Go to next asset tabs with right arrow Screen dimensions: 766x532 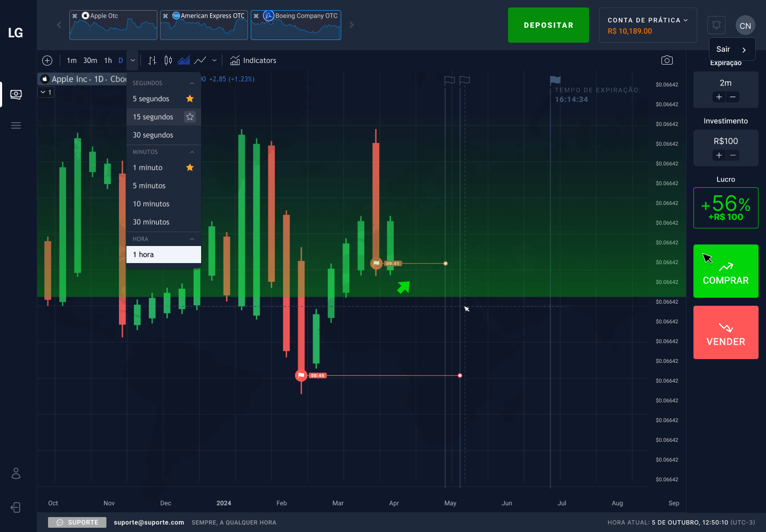click(352, 25)
